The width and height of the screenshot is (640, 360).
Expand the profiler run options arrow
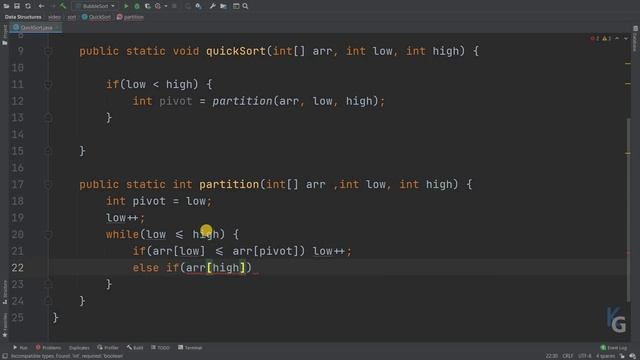pyautogui.click(x=166, y=6)
